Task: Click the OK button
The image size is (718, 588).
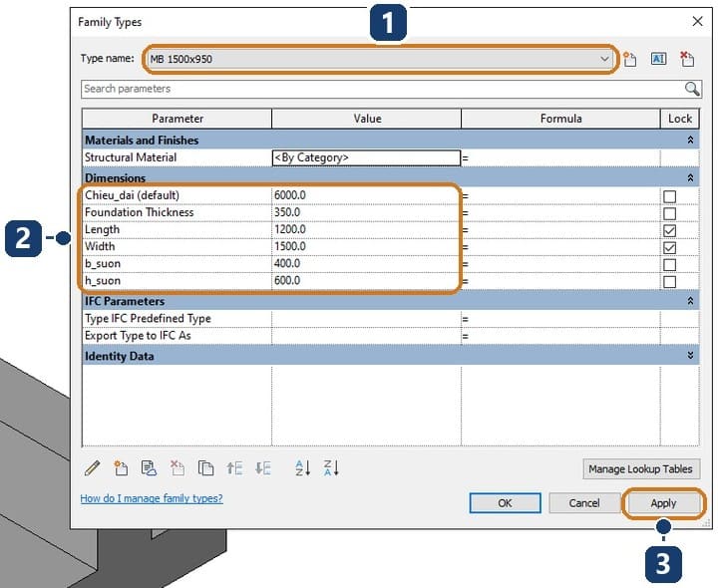Action: (x=505, y=503)
